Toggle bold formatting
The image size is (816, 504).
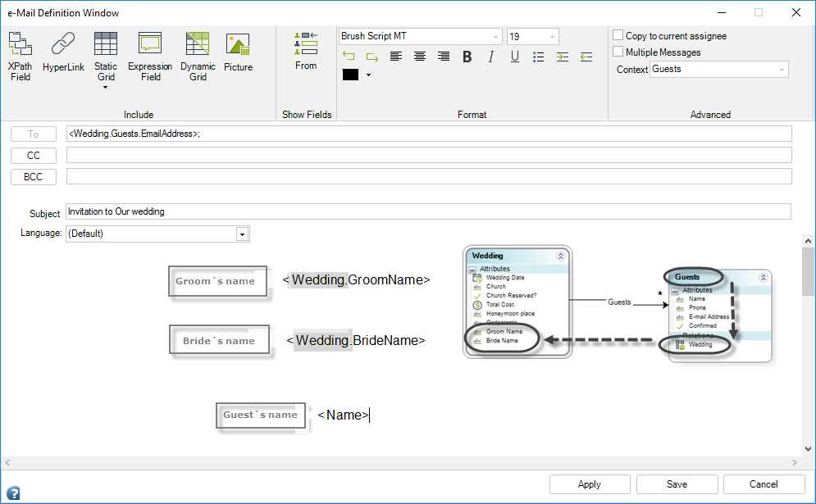click(467, 57)
